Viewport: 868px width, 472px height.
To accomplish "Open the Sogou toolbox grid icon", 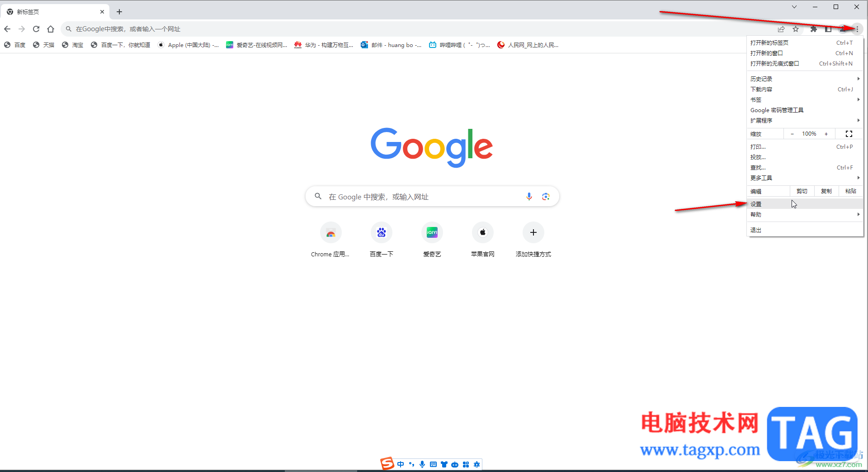I will point(466,464).
